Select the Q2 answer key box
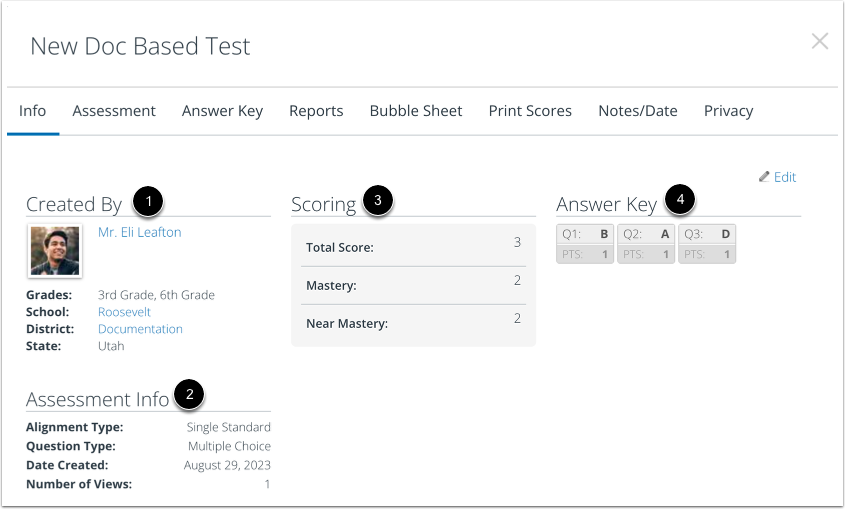 coord(646,244)
